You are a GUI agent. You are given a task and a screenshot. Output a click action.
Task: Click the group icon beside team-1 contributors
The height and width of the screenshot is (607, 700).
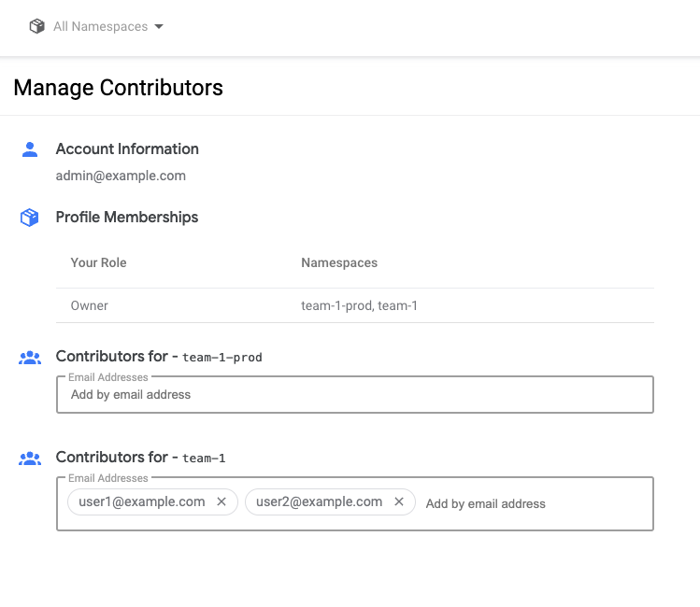tap(30, 458)
